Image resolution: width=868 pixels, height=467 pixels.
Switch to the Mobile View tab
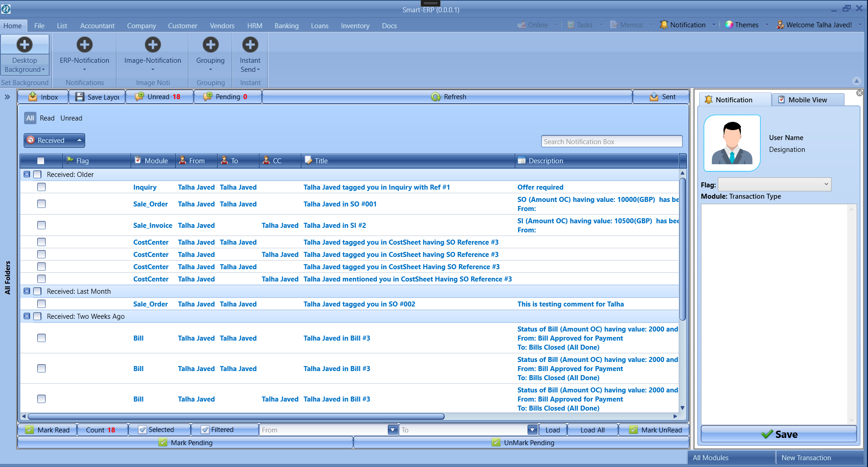point(807,100)
